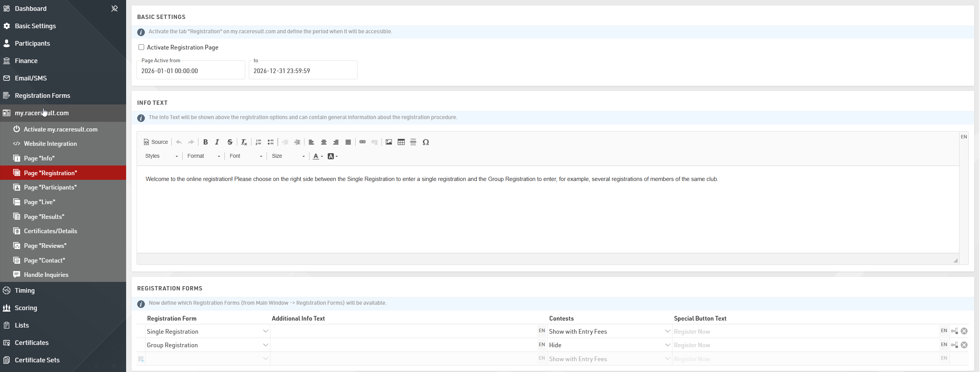Insert special character (Omega icon)
The image size is (980, 372).
click(x=426, y=142)
